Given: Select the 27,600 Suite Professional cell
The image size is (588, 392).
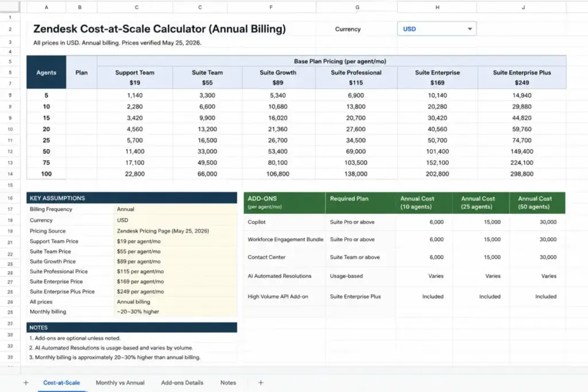Looking at the screenshot, I should 356,129.
